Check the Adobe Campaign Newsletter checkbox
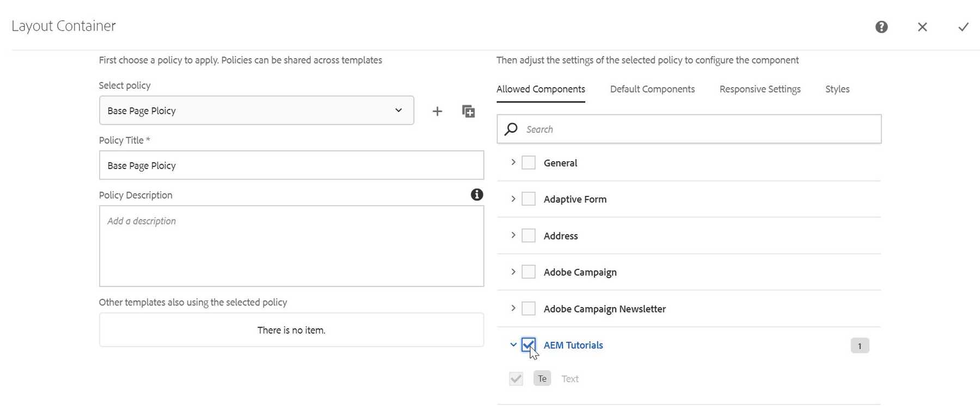The image size is (980, 406). click(529, 309)
